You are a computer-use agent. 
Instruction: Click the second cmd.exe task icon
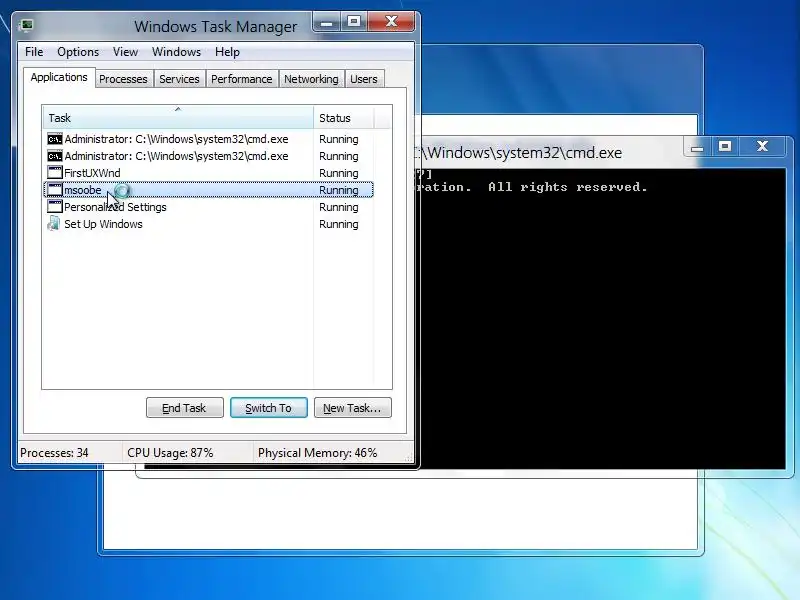[x=55, y=156]
